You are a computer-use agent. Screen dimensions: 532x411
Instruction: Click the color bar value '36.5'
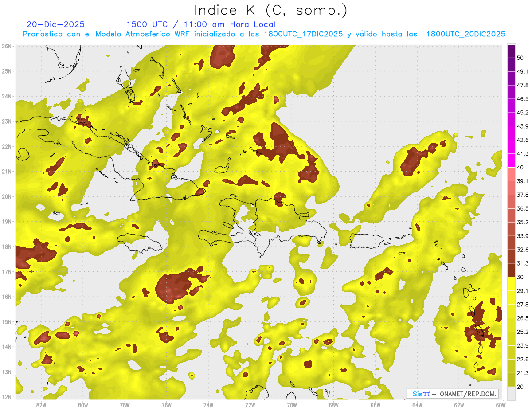522,208
